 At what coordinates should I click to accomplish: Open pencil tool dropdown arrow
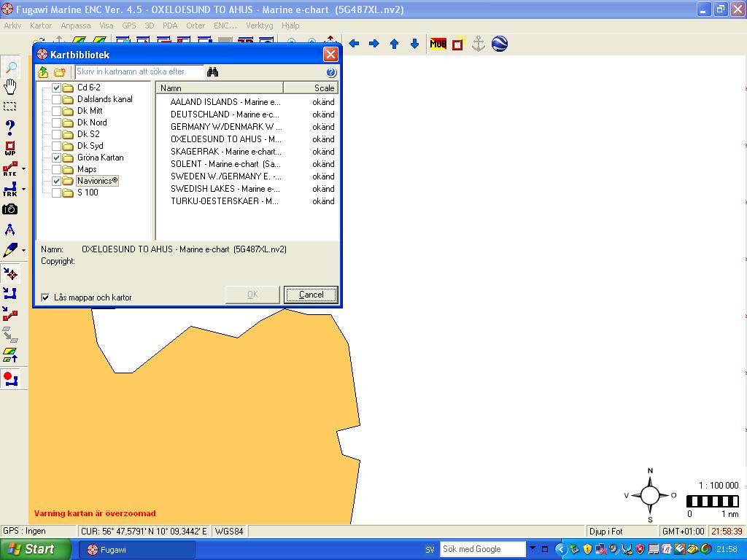pos(24,251)
